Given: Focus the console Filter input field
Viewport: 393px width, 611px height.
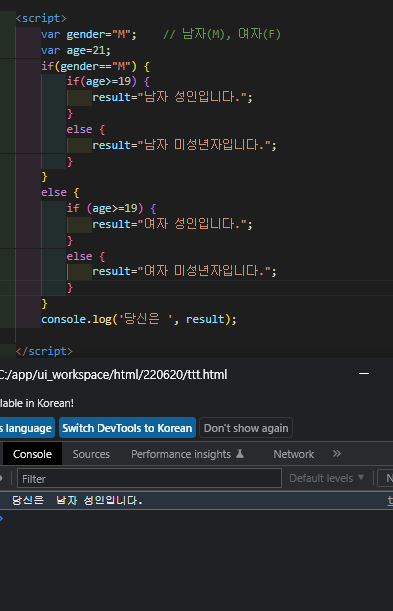Looking at the screenshot, I should click(x=149, y=478).
